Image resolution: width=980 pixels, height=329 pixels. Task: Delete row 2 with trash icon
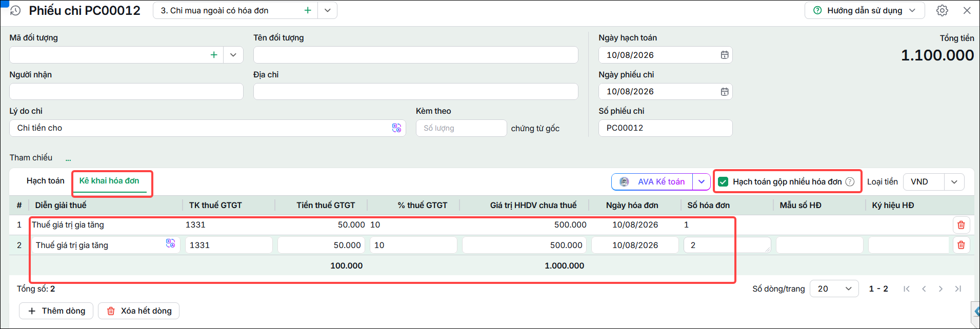pos(961,245)
